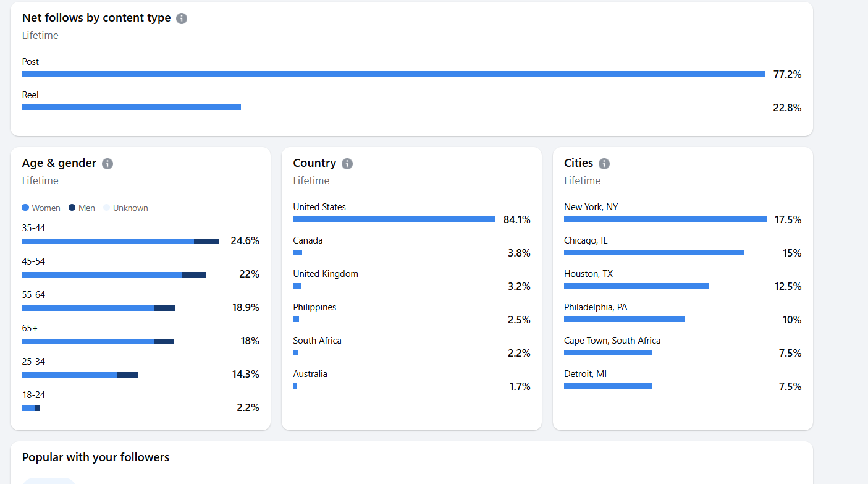Image resolution: width=868 pixels, height=484 pixels.
Task: Select the Philippines country bar
Action: (296, 320)
